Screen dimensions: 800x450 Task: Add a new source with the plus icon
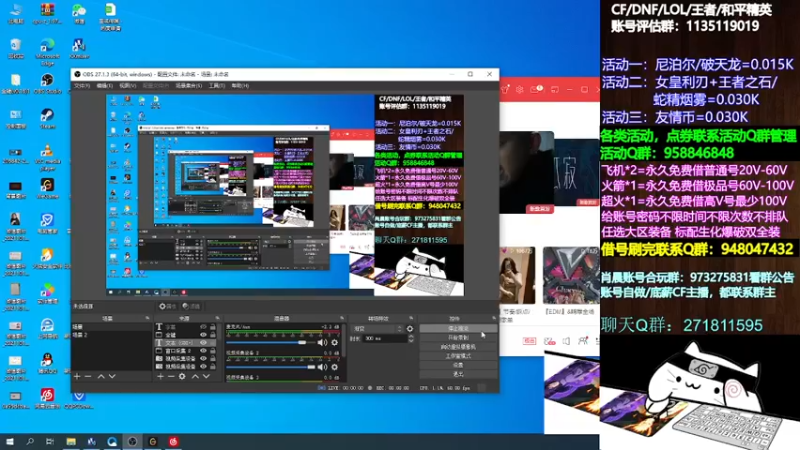click(160, 377)
